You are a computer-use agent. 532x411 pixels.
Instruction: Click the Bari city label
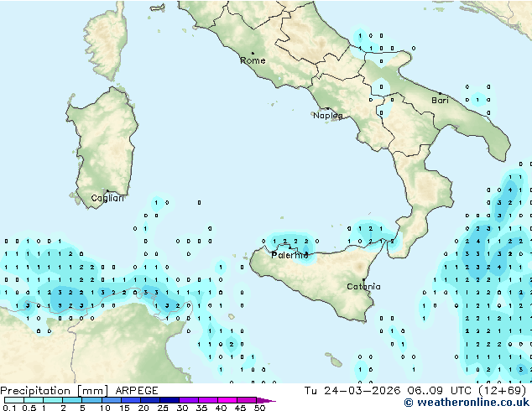(440, 101)
